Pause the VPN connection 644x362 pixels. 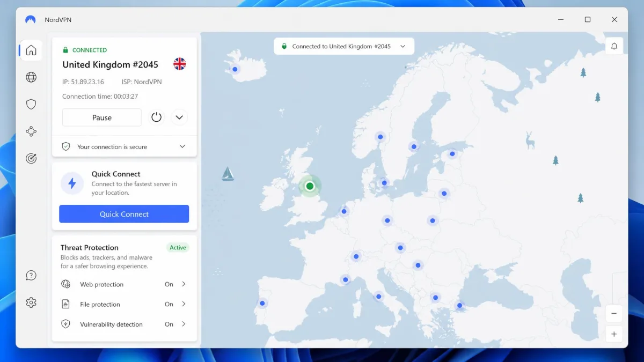[102, 117]
